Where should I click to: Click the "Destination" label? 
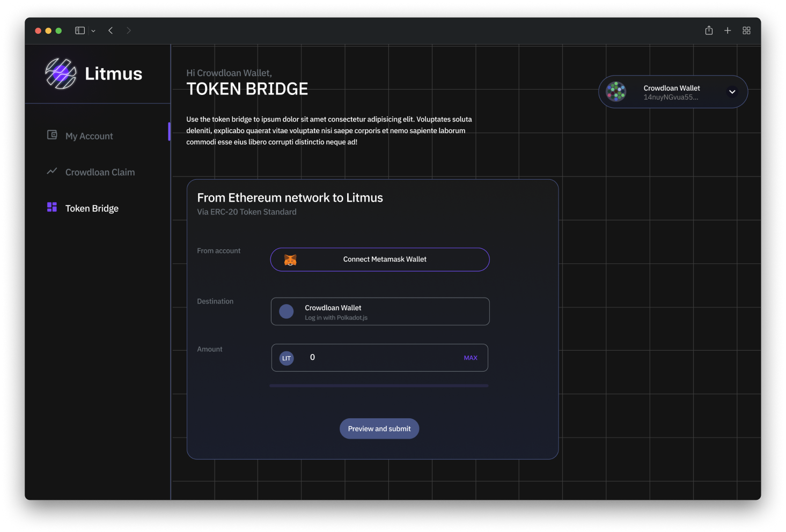click(x=215, y=301)
